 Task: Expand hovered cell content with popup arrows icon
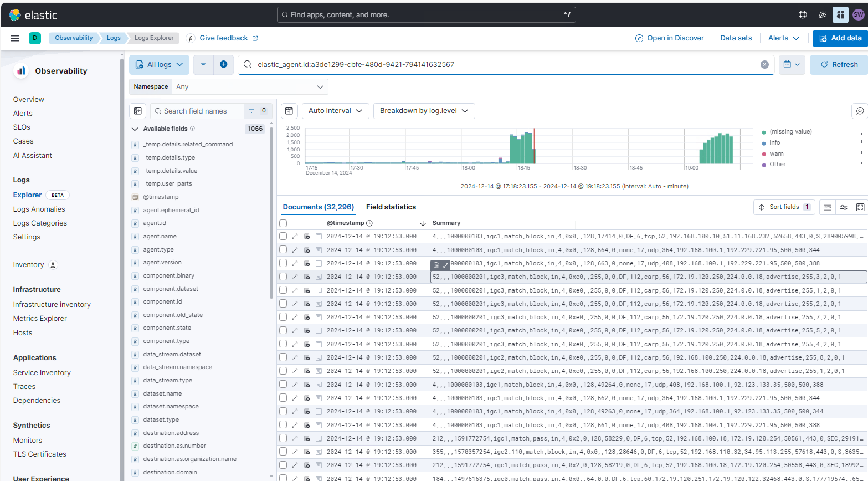[445, 265]
